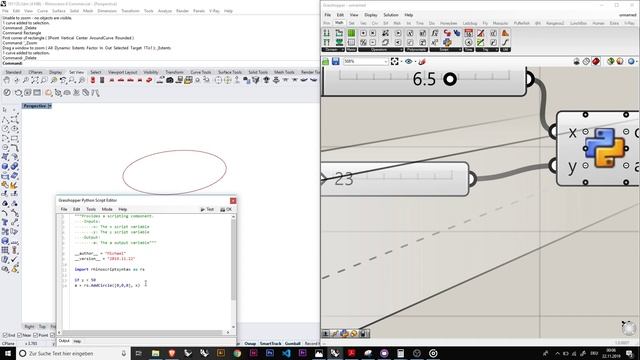Open the Grasshopper File menu
Viewport: 640px width, 360px height.
click(x=328, y=15)
